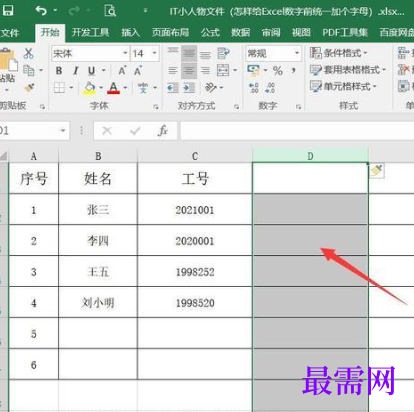This screenshot has width=414, height=412.
Task: Open the font color dropdown arrow
Action: point(125,88)
